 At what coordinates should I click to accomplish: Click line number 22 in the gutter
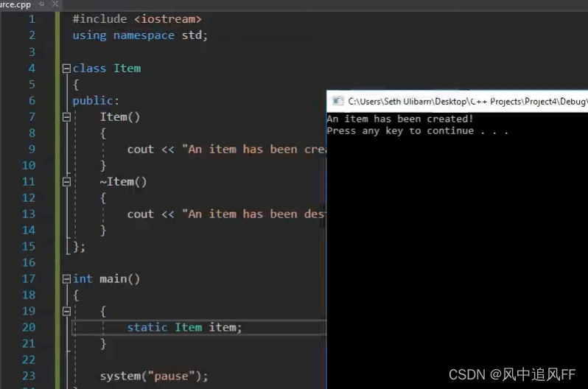pos(29,360)
